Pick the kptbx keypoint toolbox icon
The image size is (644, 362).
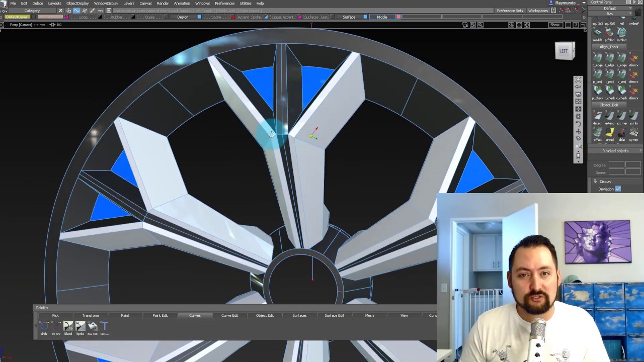click(x=80, y=326)
